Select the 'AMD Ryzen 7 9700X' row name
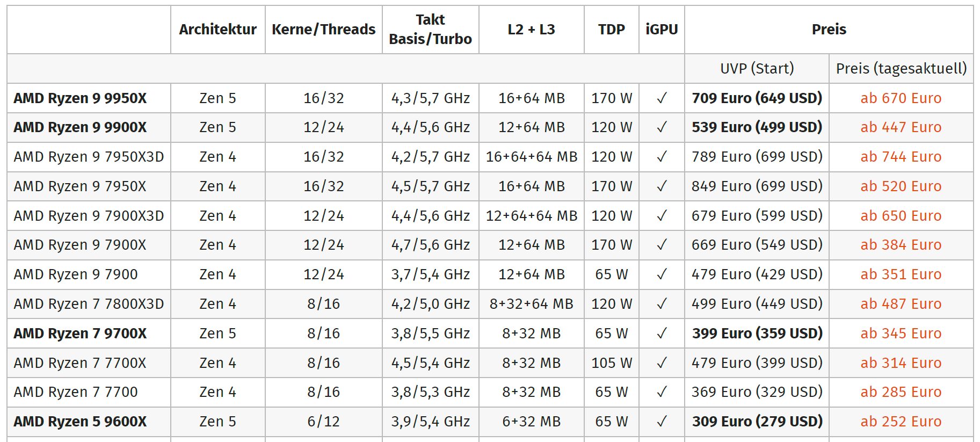Screen dimensions: 980x442 (80, 334)
